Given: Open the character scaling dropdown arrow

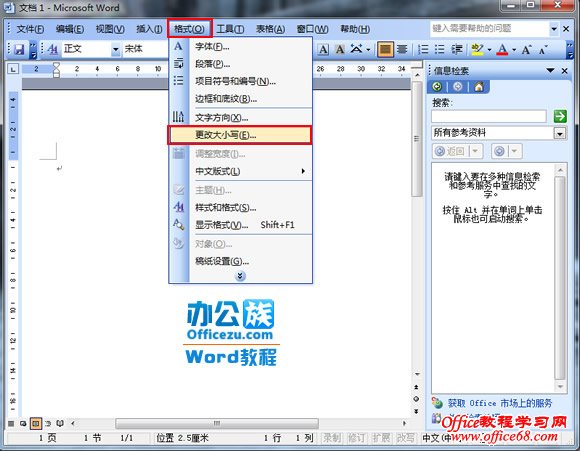Looking at the screenshot, I should coord(368,49).
